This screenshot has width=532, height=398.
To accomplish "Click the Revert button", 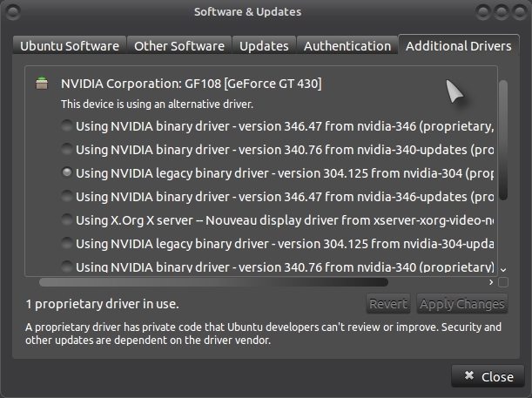I will [x=388, y=304].
